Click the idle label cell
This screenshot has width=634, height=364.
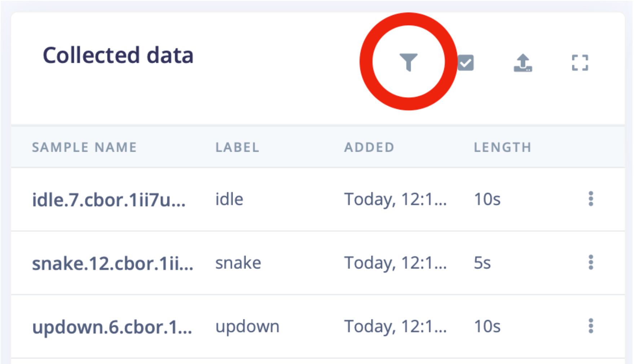click(229, 199)
